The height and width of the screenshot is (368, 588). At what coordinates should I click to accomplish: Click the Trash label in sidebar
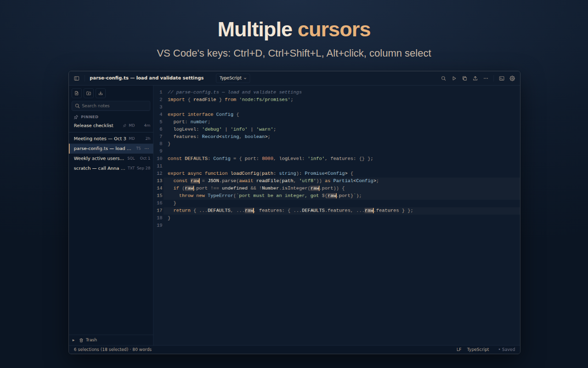click(x=91, y=340)
